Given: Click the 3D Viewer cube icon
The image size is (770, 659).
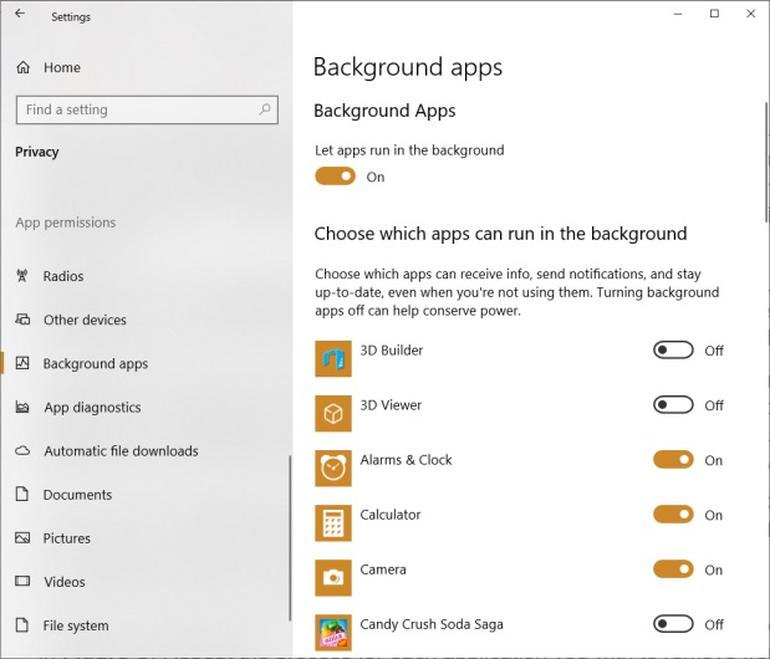Looking at the screenshot, I should pyautogui.click(x=333, y=413).
